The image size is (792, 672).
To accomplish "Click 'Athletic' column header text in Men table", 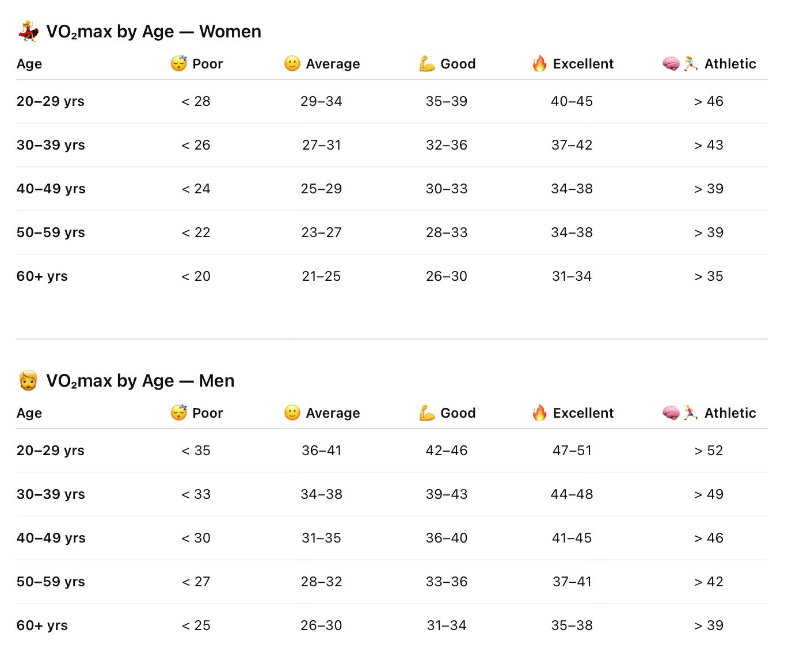I will point(730,413).
